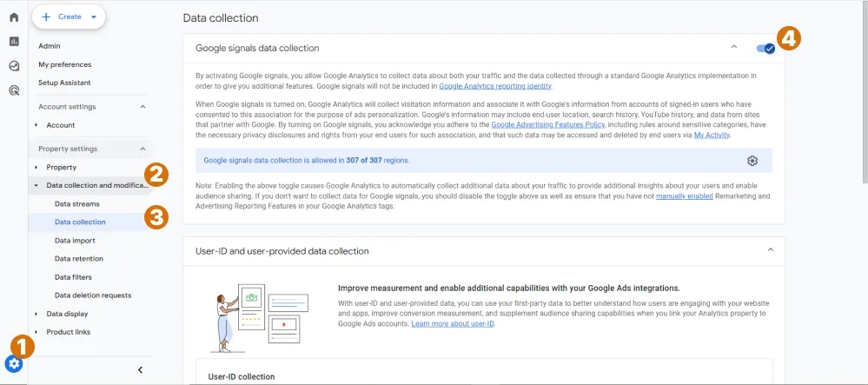Viewport: 868px width, 385px height.
Task: Open Google Analytics reporting identity link
Action: pos(495,86)
